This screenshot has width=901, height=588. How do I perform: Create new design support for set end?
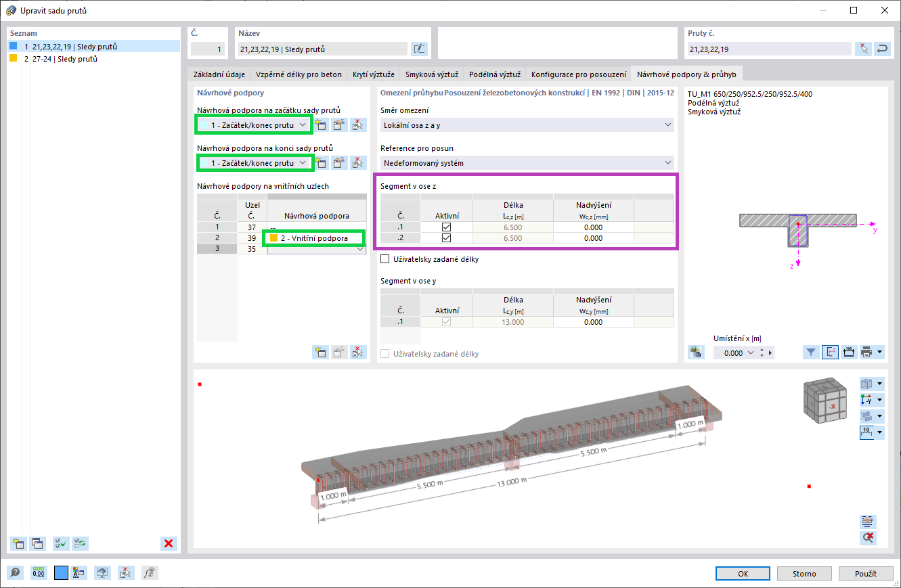coord(321,162)
